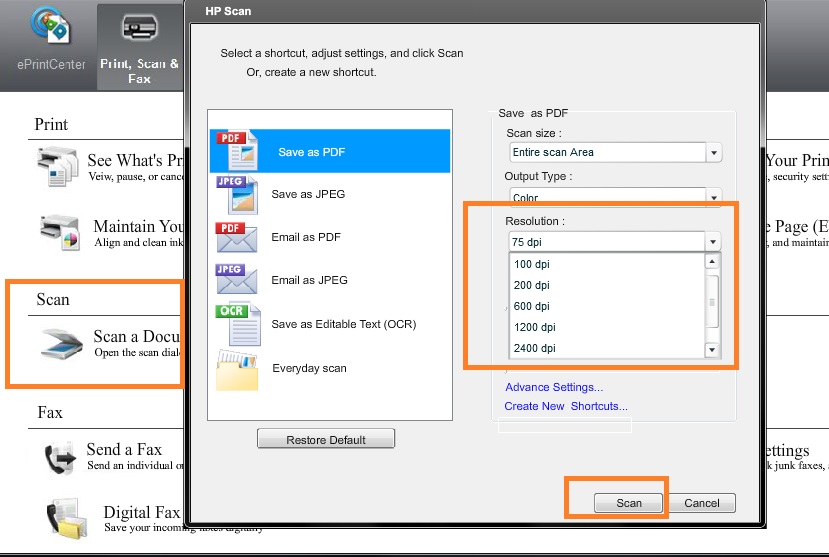Click the Send a Fax phone icon
Screen dimensions: 829x557
pyautogui.click(x=60, y=458)
